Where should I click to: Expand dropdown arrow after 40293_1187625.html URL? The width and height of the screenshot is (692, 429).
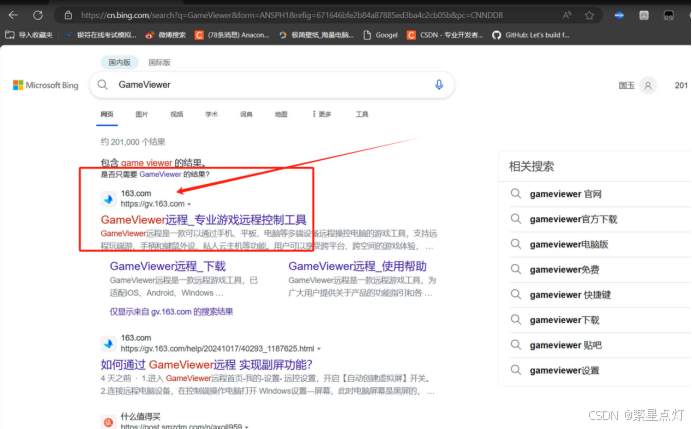319,349
